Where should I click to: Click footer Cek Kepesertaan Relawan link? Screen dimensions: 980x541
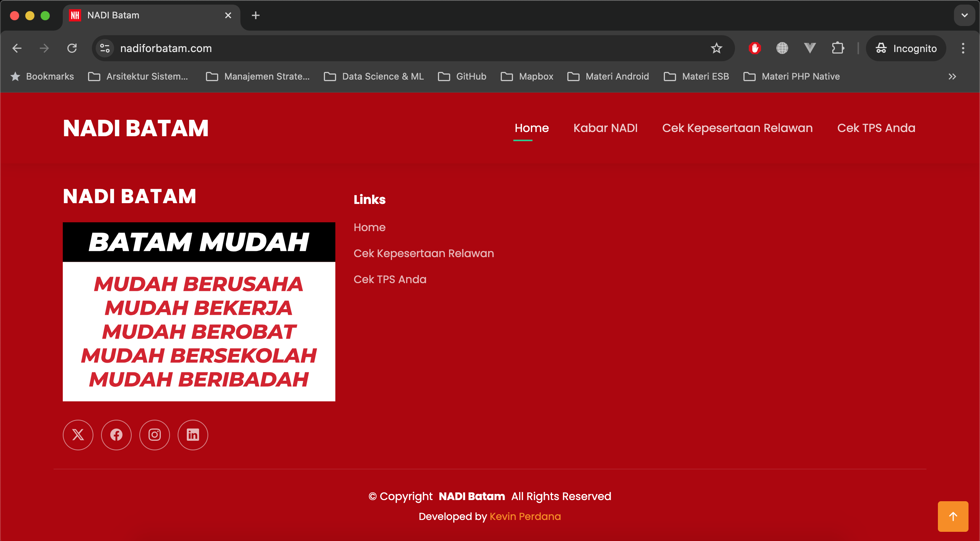(x=424, y=253)
